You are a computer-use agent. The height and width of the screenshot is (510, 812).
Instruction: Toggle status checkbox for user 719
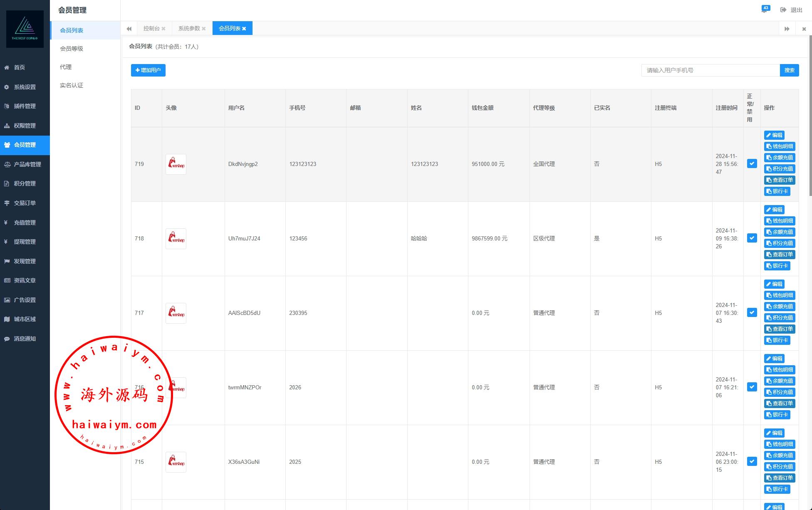752,163
